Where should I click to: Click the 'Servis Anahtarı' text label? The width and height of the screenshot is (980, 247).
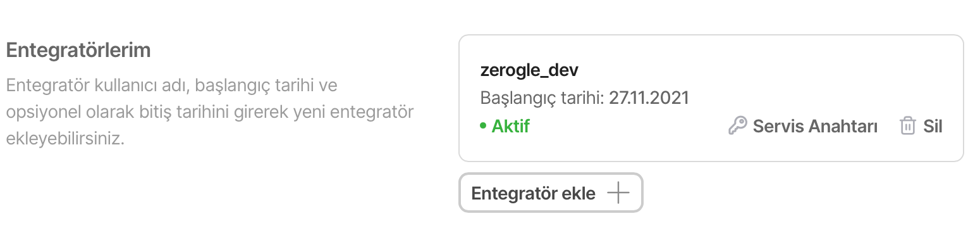815,126
